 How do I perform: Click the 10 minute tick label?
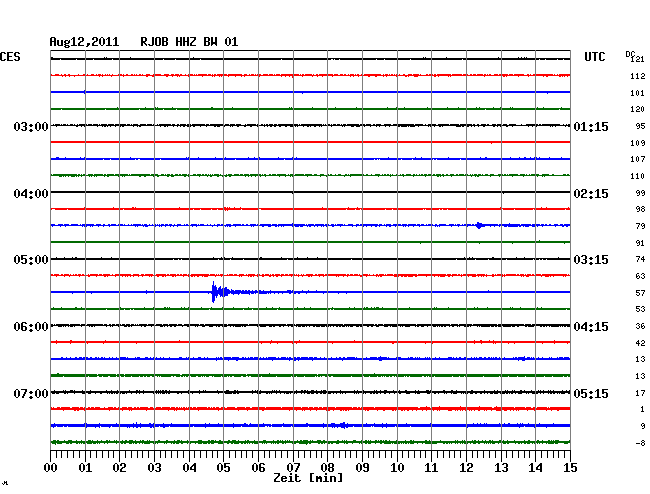(397, 468)
